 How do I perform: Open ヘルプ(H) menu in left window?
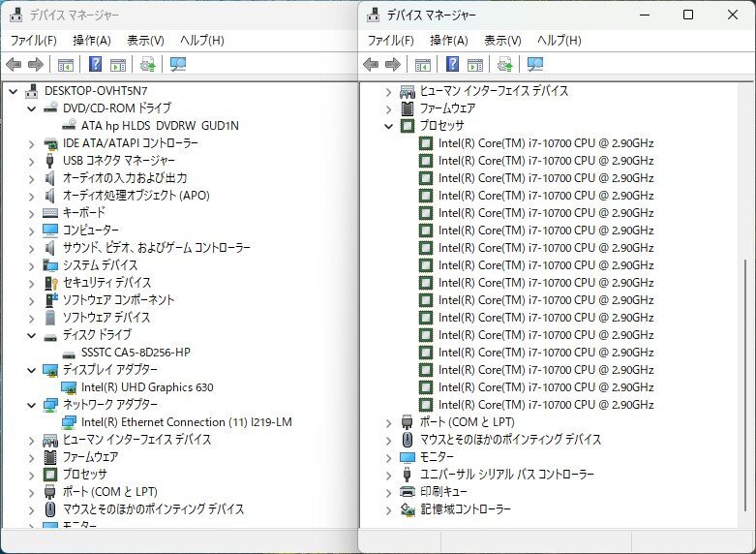click(202, 41)
